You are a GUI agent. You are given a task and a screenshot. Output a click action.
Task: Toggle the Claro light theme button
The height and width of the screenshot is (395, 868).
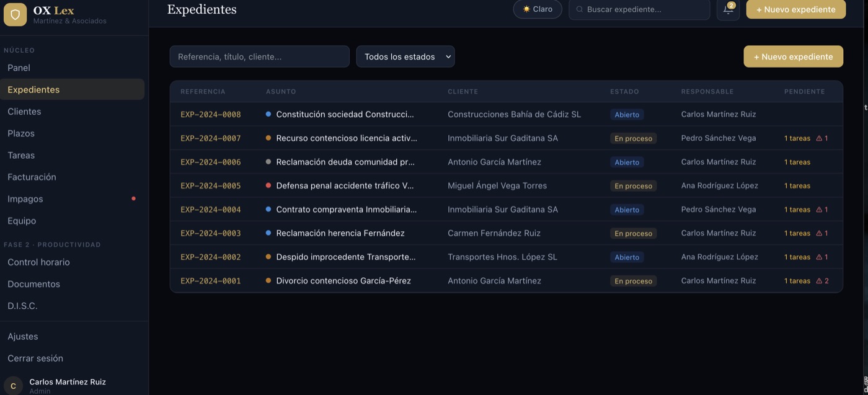(x=538, y=9)
